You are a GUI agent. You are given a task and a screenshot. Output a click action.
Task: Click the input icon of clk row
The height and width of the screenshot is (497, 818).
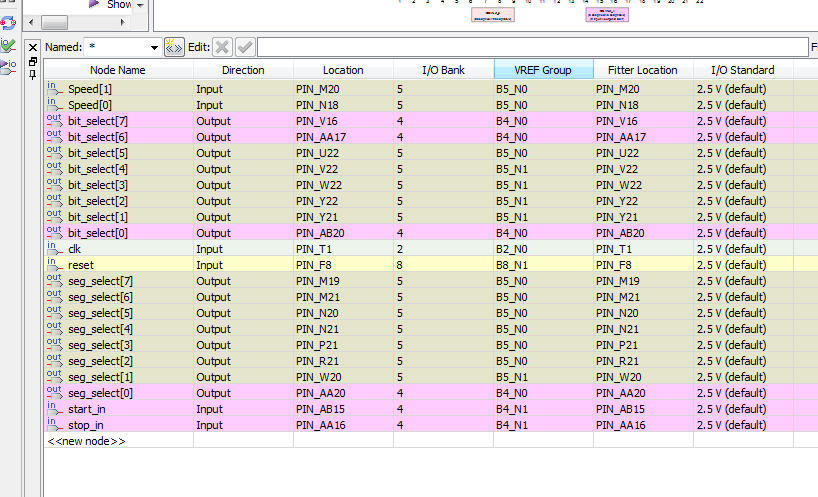click(x=54, y=248)
